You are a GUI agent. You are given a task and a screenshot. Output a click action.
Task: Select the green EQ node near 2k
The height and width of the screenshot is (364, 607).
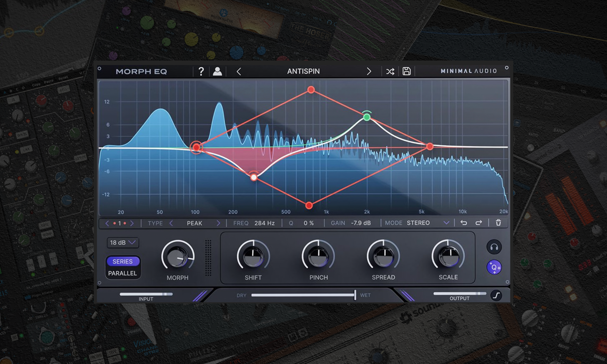(x=367, y=117)
